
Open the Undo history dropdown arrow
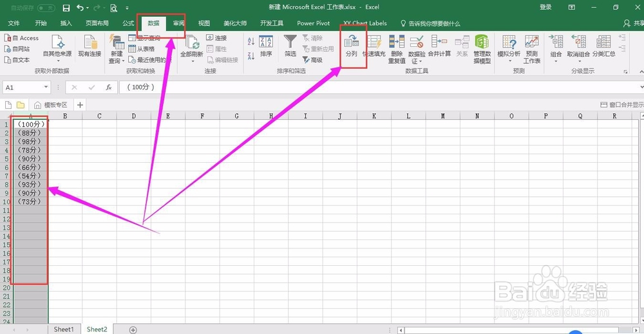click(x=88, y=8)
